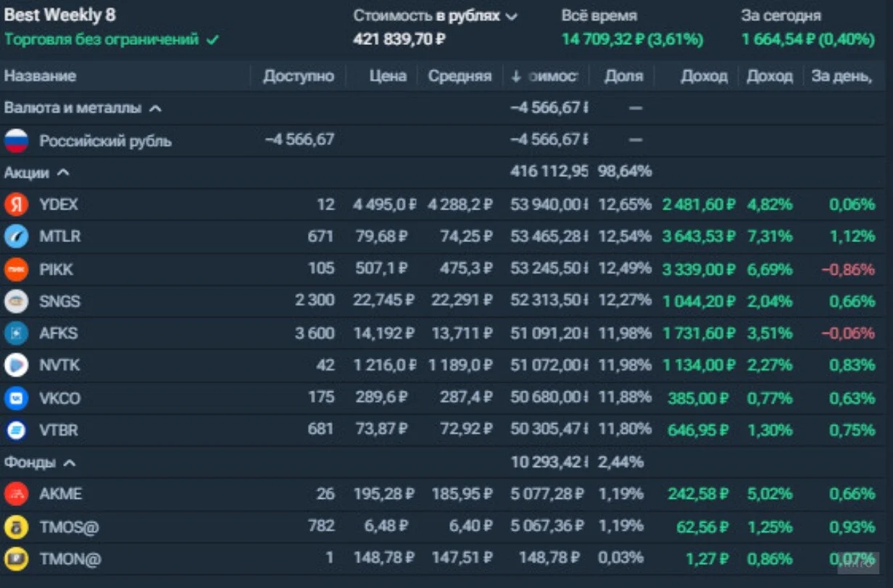This screenshot has width=893, height=588.
Task: Click VKCO share 11,88%
Action: pyautogui.click(x=624, y=398)
